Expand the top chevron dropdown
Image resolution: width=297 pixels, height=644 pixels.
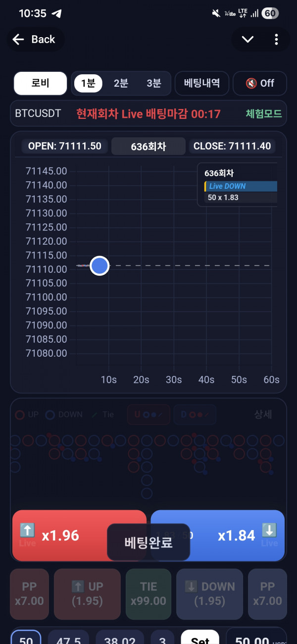247,40
